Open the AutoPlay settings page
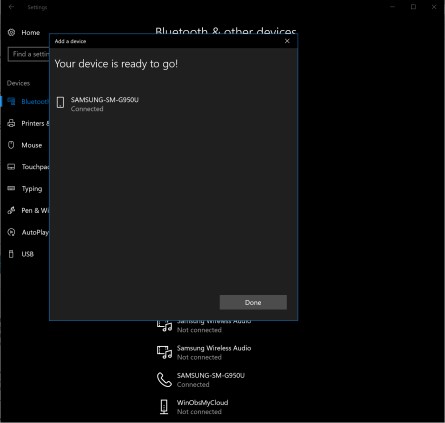 coord(28,232)
